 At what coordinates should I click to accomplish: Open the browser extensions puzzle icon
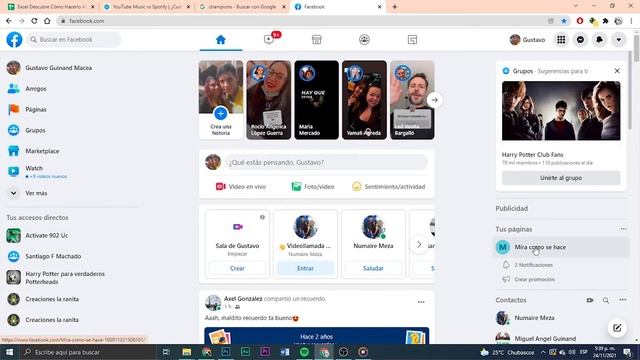606,21
